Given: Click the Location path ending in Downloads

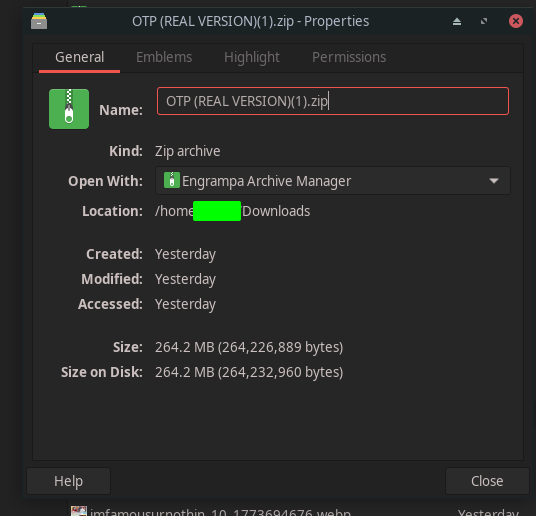Looking at the screenshot, I should [232, 211].
